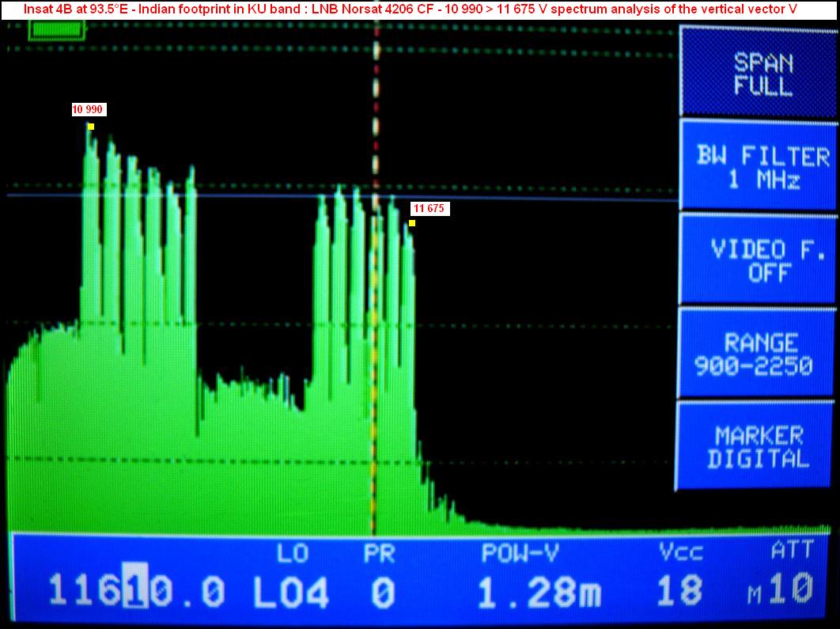Click the green battery indicator icon
Viewport: 840px width, 629px height.
[x=56, y=30]
